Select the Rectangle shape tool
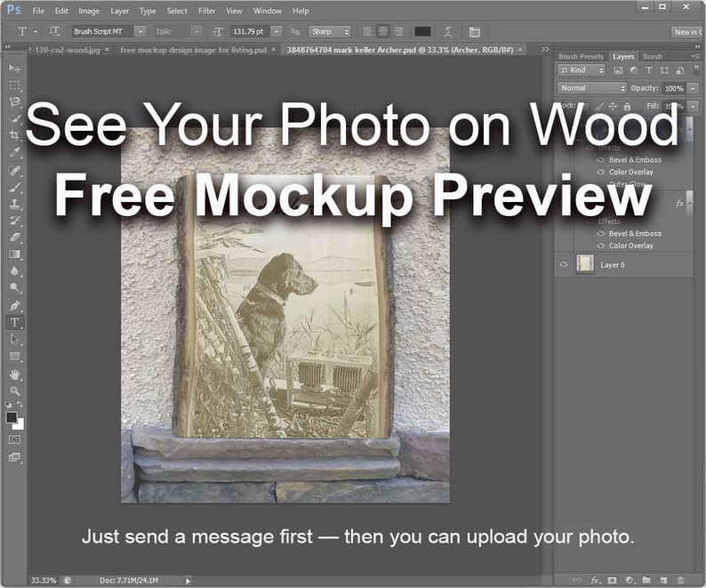 point(14,357)
